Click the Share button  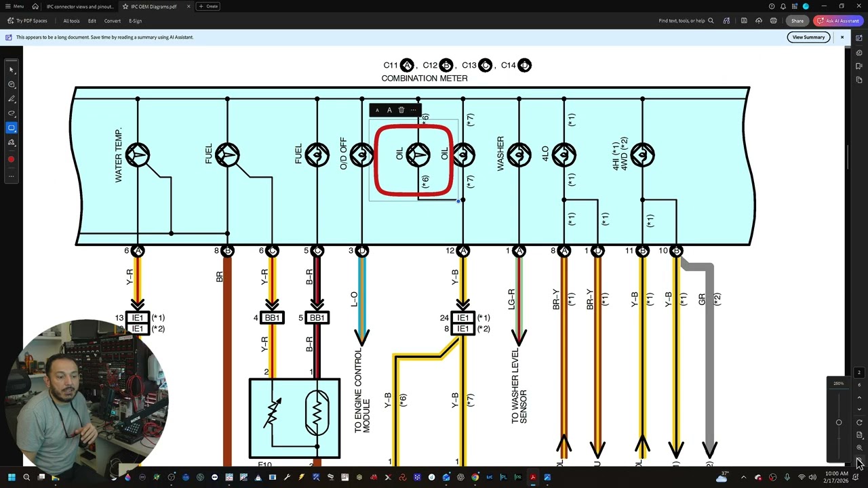pos(797,21)
